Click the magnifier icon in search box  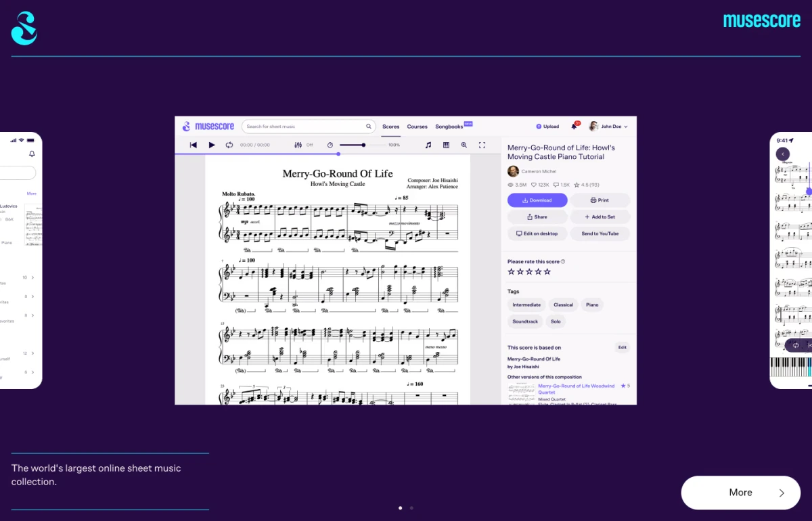coord(369,127)
